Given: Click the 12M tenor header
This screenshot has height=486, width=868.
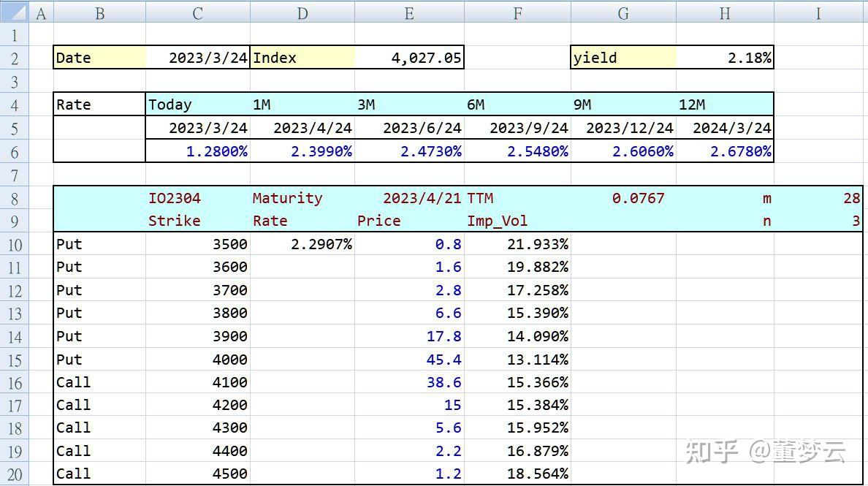Looking at the screenshot, I should point(725,105).
